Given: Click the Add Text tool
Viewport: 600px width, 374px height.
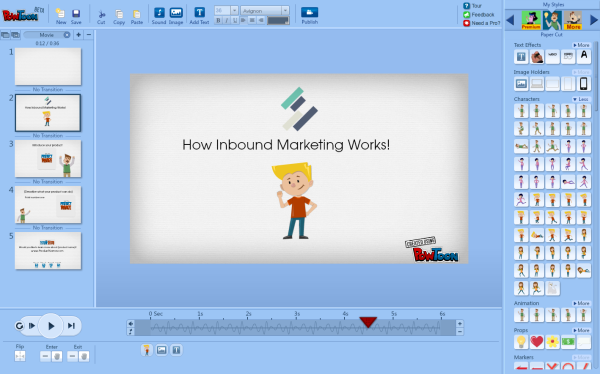Looking at the screenshot, I should [199, 12].
